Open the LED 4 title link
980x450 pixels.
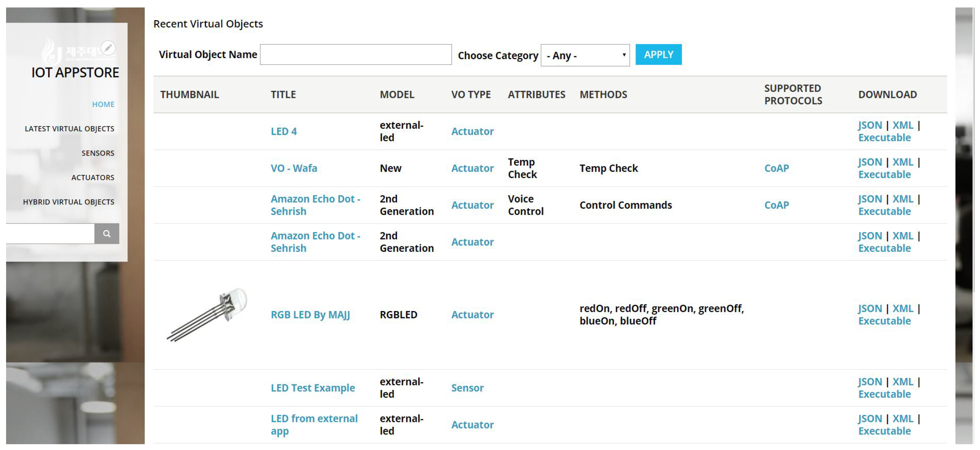click(284, 131)
